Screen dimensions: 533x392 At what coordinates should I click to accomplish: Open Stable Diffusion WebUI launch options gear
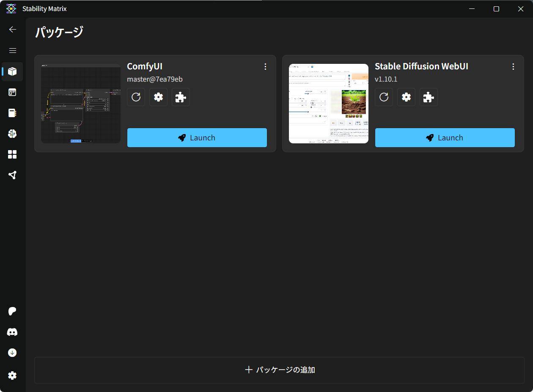tap(406, 97)
